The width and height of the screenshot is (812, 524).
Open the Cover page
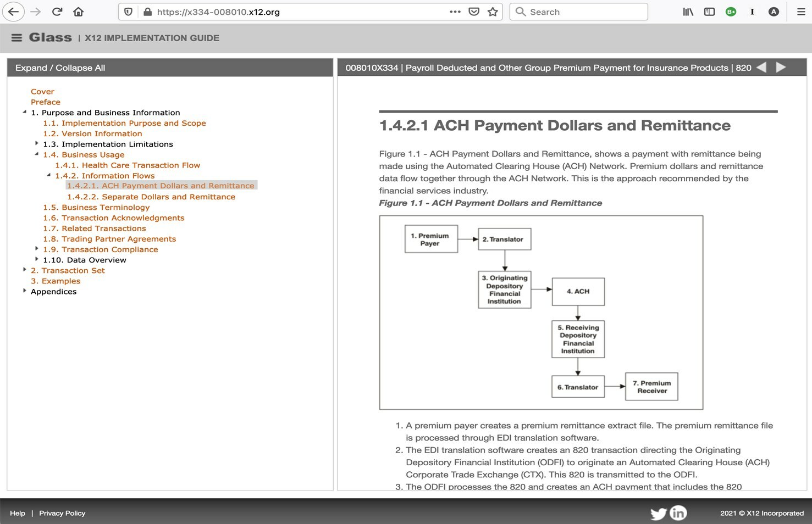[x=42, y=91]
